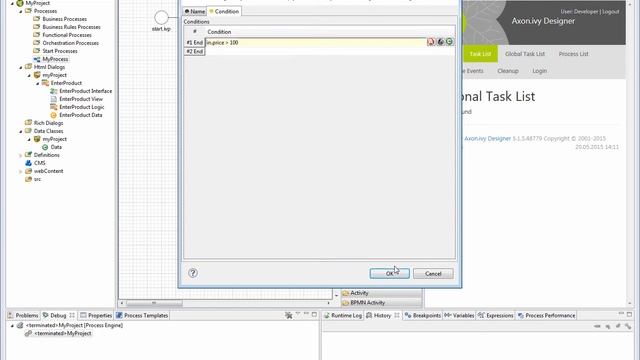640x360 pixels.
Task: Click into the #1 End condition field
Action: (316, 42)
